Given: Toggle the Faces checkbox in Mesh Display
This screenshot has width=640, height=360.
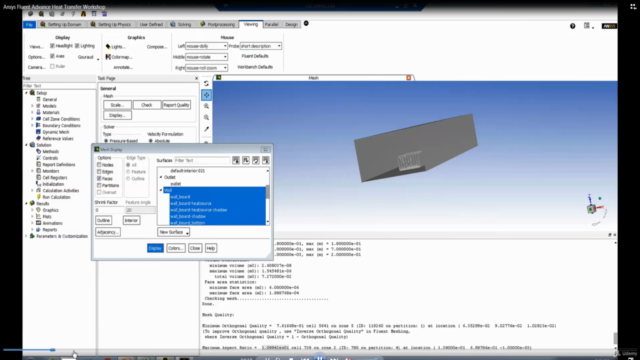Looking at the screenshot, I should click(99, 178).
